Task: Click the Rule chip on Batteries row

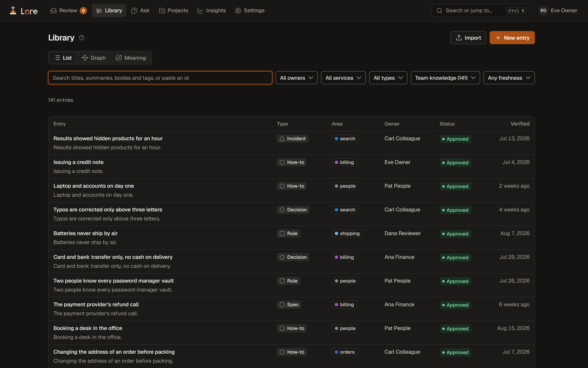Action: point(288,233)
